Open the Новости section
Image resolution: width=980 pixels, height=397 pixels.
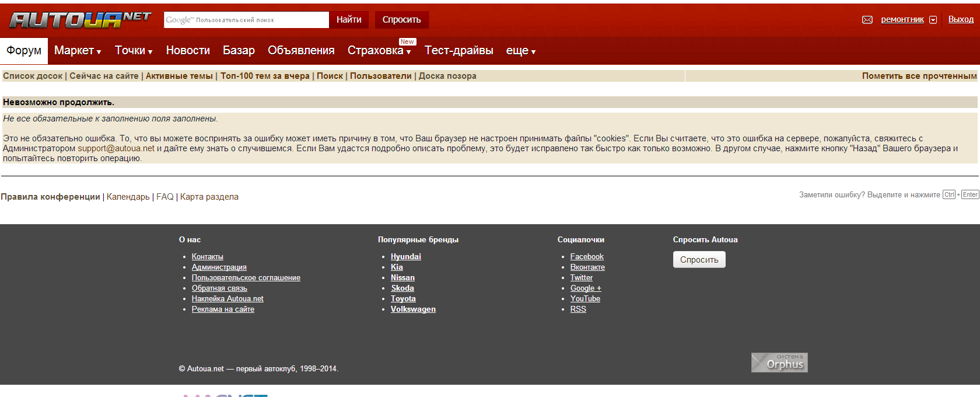point(188,51)
